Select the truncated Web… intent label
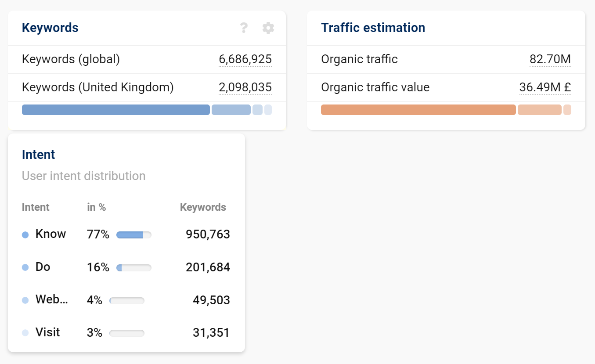The height and width of the screenshot is (364, 595). (x=52, y=299)
